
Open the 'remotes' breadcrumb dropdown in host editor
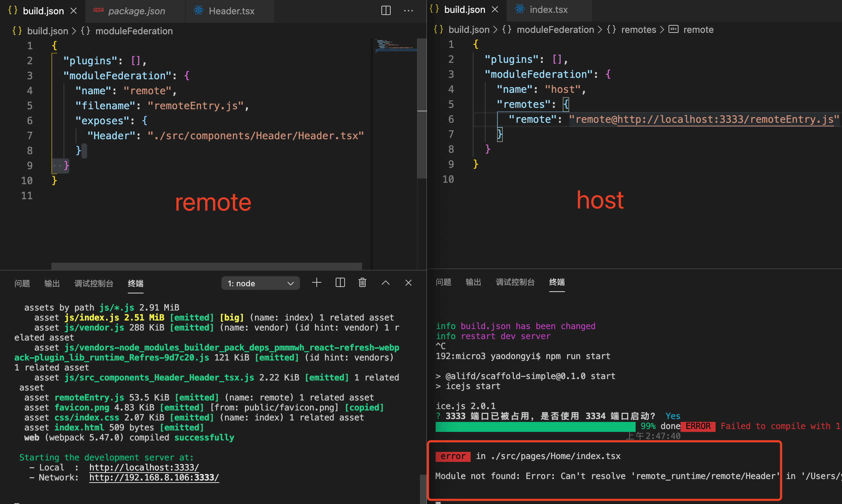pyautogui.click(x=638, y=29)
